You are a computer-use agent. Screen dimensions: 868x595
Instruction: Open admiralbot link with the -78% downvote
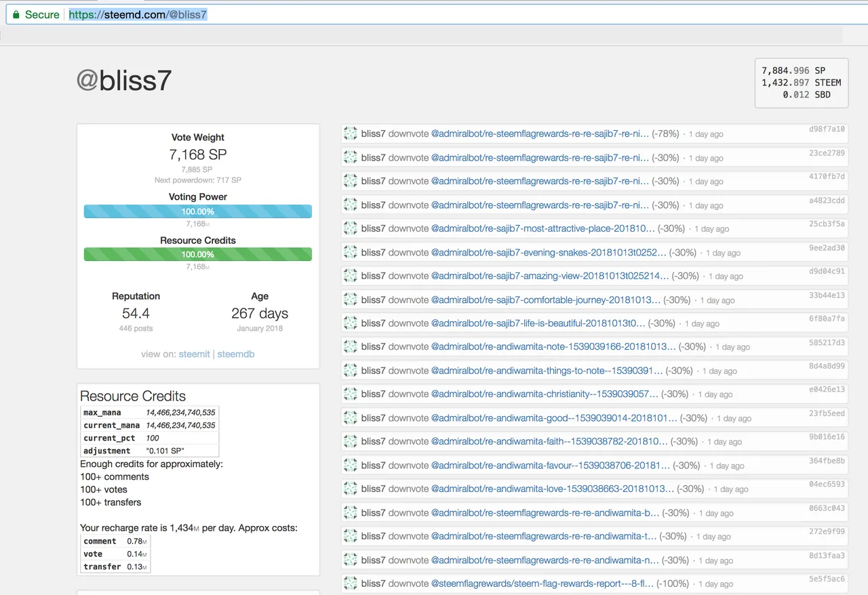tap(540, 134)
